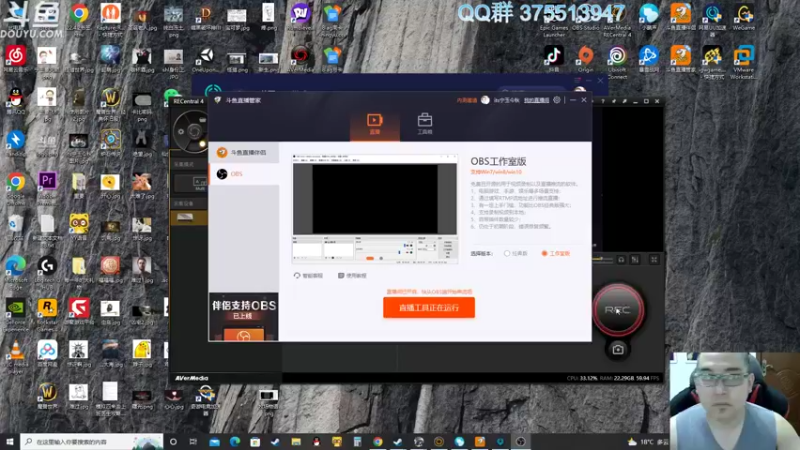Open the Tencent QQ penguin desktop icon
This screenshot has height=450, width=800.
(16, 101)
